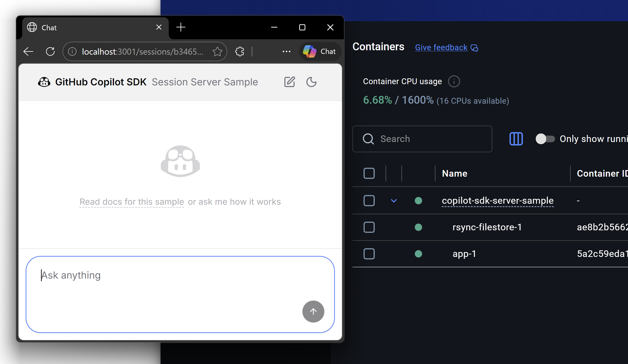Image resolution: width=628 pixels, height=364 pixels.
Task: Start a new chat session
Action: 289,82
